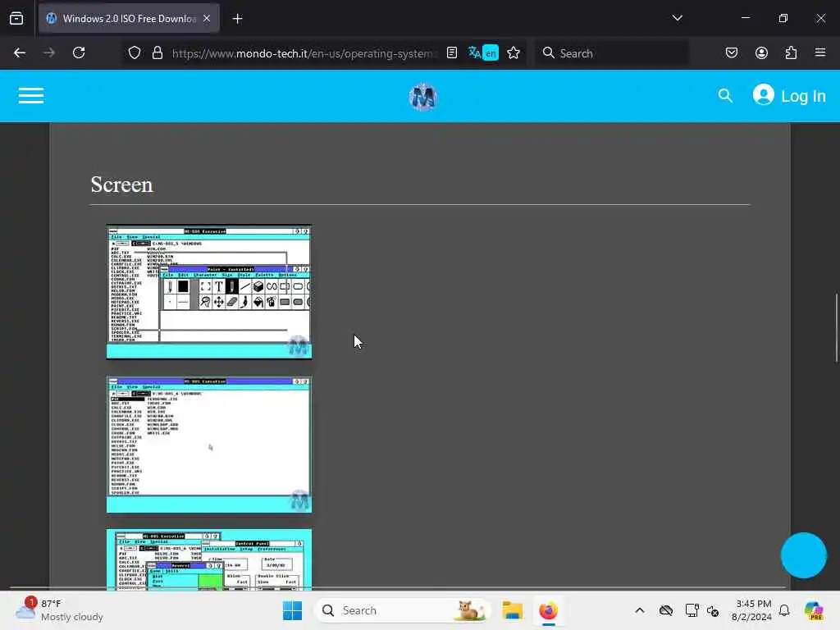Open the site hamburger menu

[31, 96]
